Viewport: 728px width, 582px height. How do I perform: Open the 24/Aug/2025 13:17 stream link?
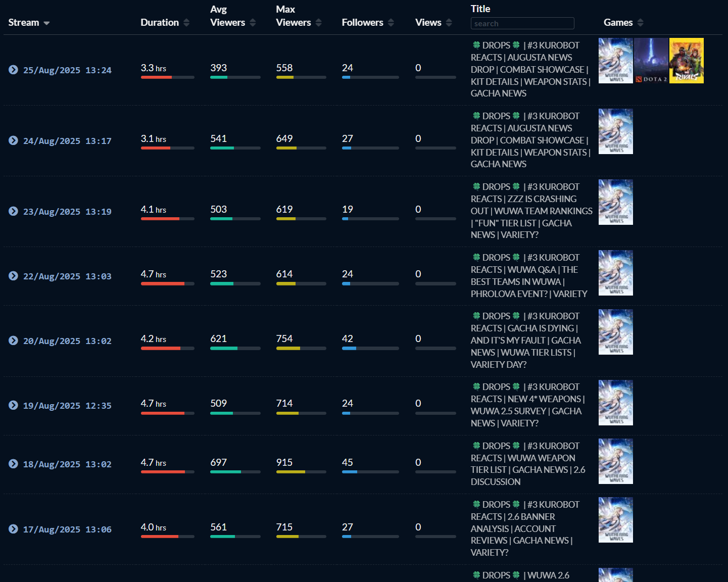click(67, 141)
